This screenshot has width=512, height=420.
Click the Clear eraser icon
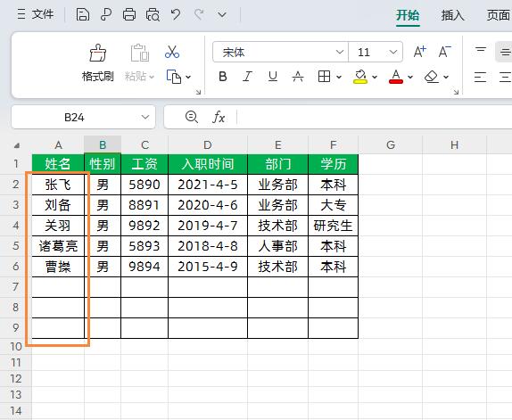[x=432, y=77]
